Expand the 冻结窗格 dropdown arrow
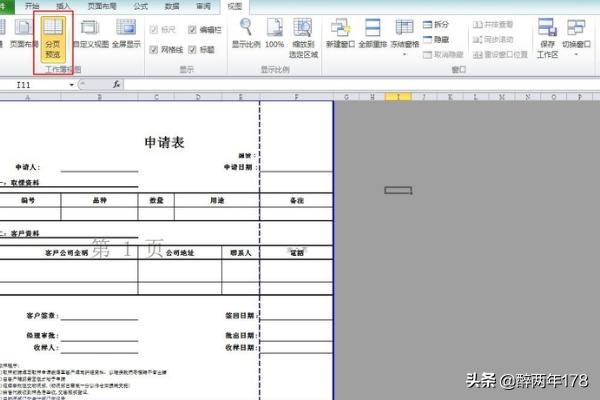Screen dimensions: 600x400 (404, 54)
